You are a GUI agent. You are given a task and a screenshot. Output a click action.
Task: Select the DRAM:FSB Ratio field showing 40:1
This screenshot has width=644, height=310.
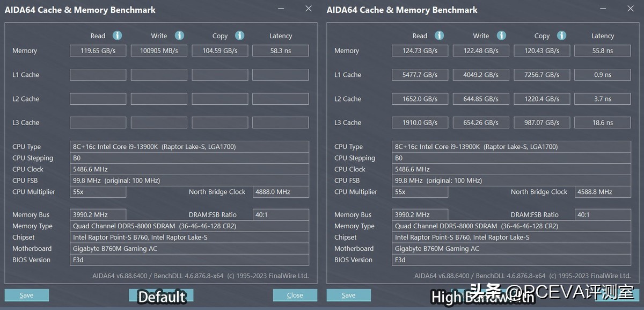(280, 214)
